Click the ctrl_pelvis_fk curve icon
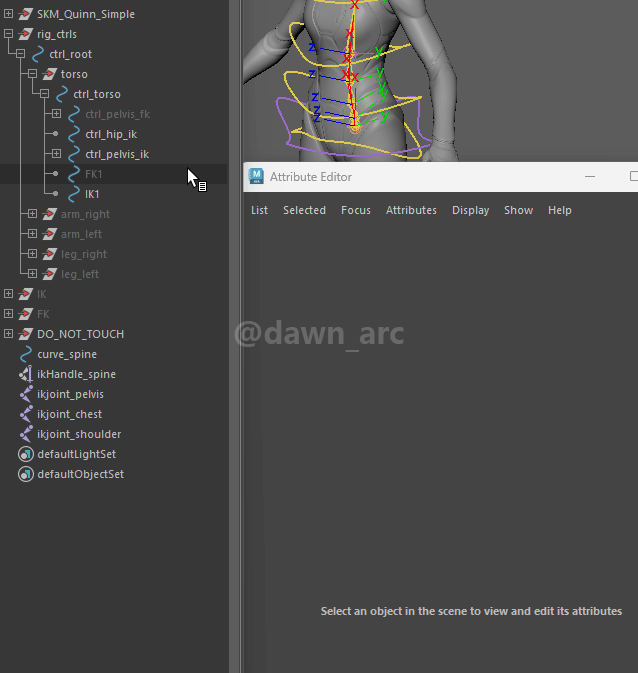The height and width of the screenshot is (673, 638). point(74,114)
